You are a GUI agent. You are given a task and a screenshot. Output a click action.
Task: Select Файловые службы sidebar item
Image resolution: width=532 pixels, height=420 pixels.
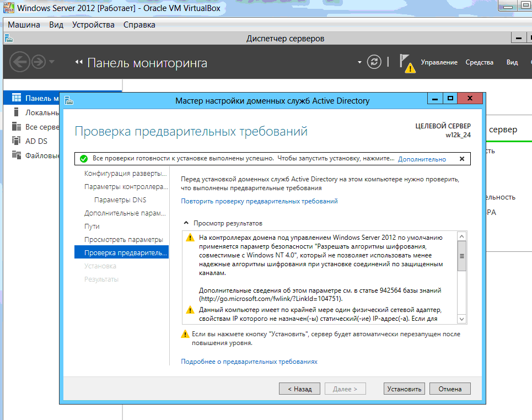[x=31, y=155]
